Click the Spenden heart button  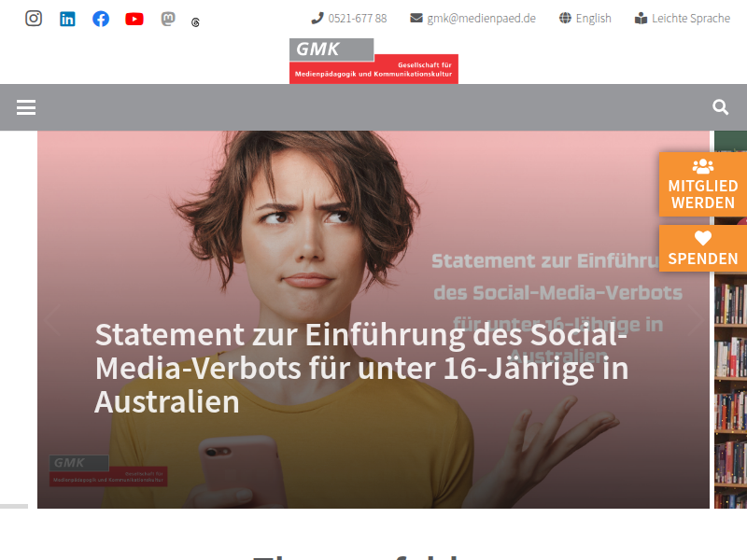(703, 248)
